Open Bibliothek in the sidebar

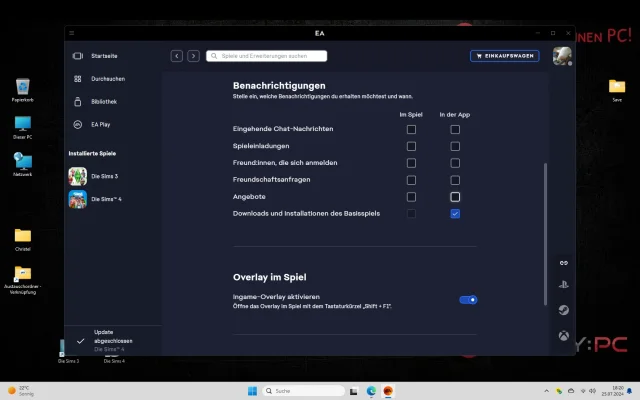click(104, 102)
